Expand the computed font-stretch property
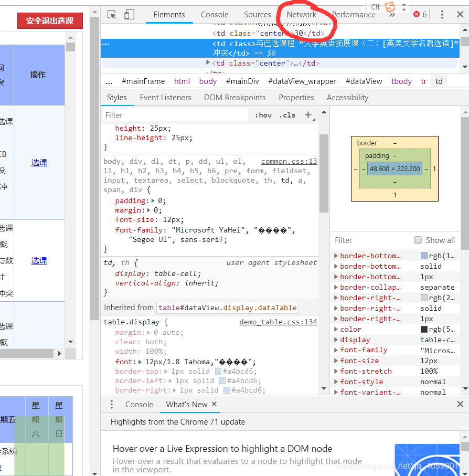Screen dimensions: 469x476 (x=336, y=371)
